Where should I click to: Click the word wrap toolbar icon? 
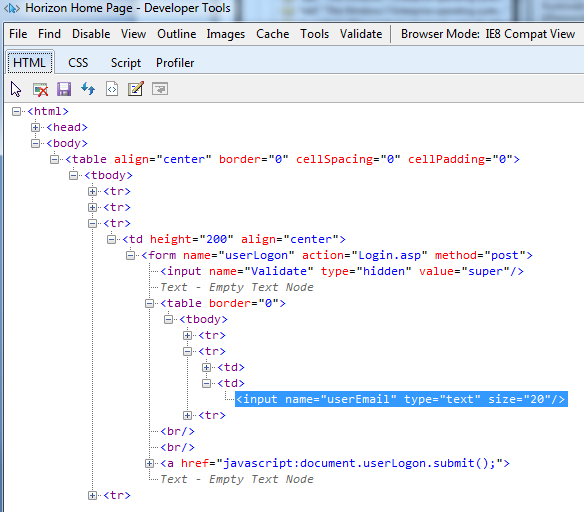pos(160,89)
